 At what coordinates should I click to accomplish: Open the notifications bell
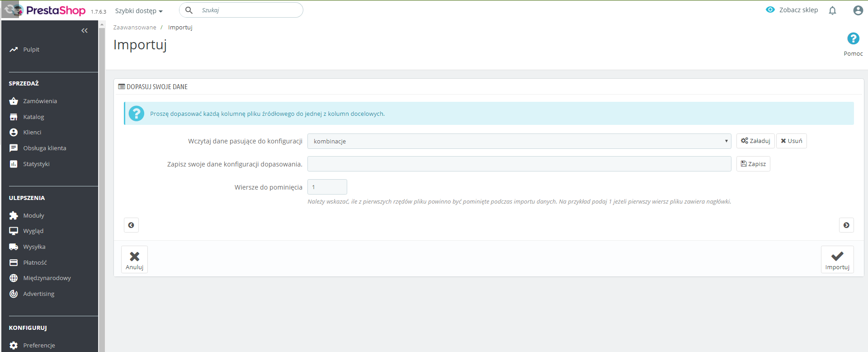(832, 10)
